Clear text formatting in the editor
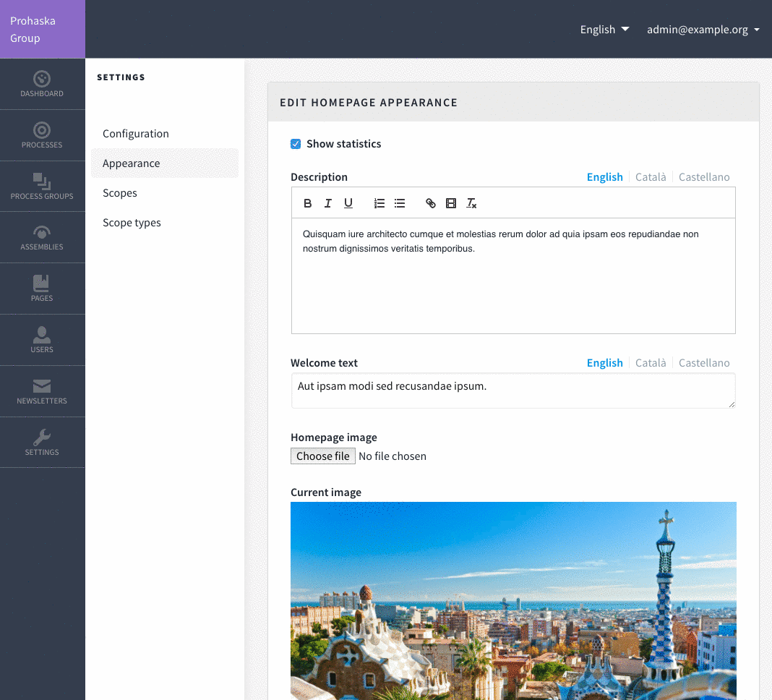 click(471, 203)
